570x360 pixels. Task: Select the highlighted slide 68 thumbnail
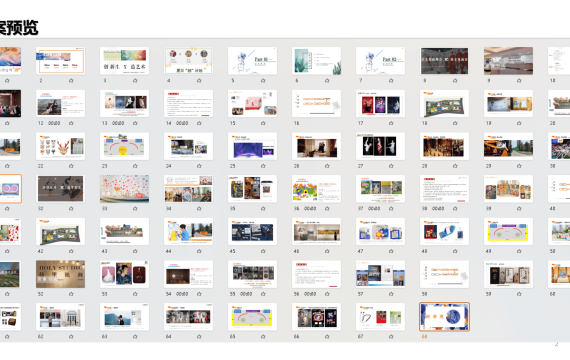[x=444, y=317]
